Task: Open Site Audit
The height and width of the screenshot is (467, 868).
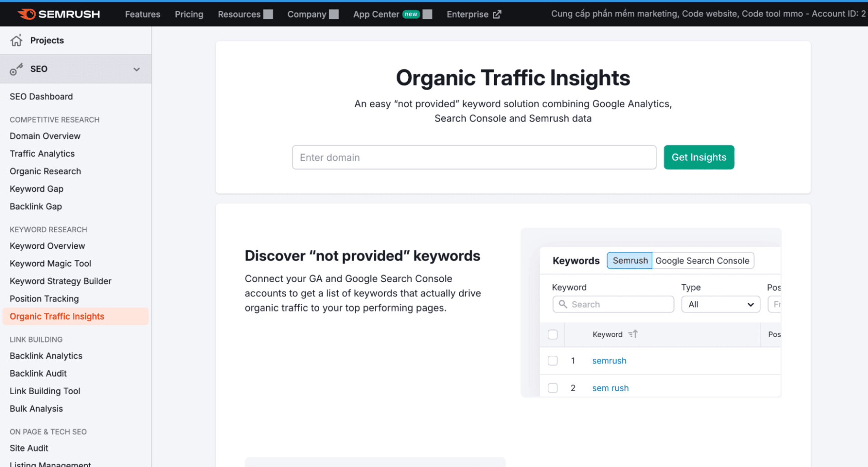Action: pyautogui.click(x=29, y=448)
